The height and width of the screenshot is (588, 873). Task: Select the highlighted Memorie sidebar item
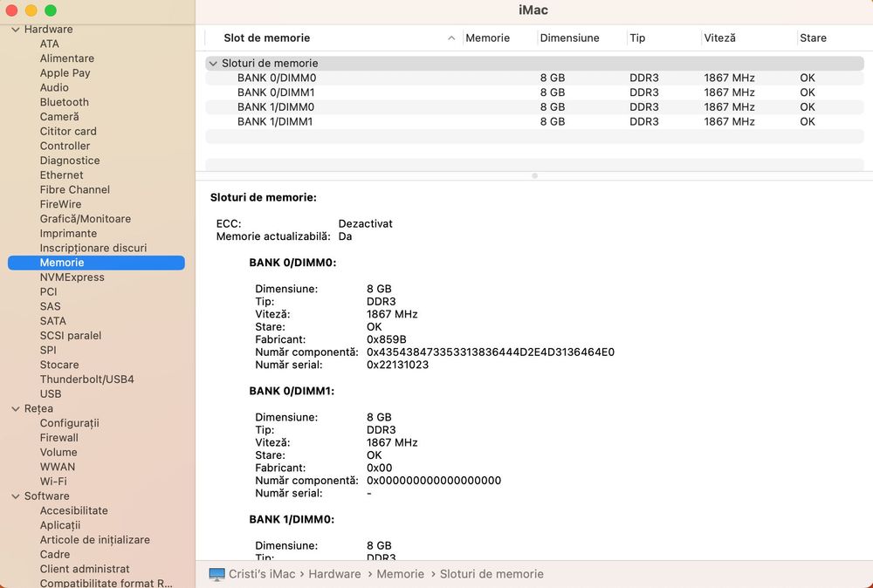coord(96,263)
